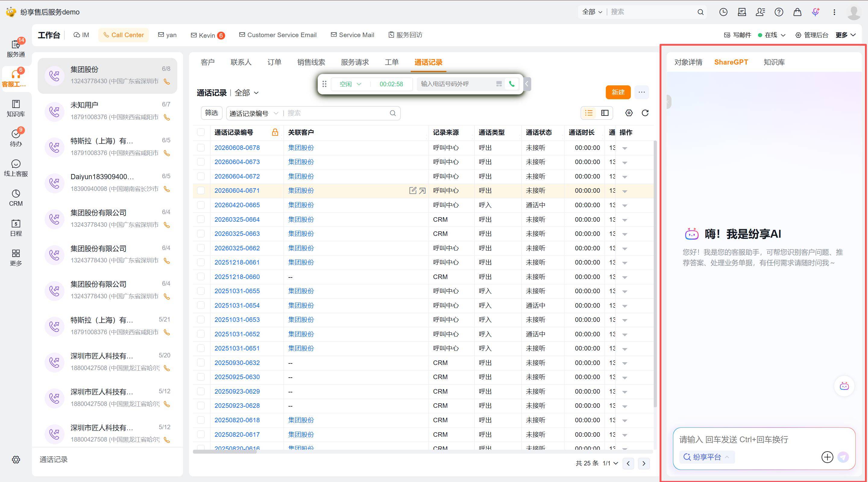The height and width of the screenshot is (482, 868).
Task: Open 管理后台 admin link
Action: [811, 35]
